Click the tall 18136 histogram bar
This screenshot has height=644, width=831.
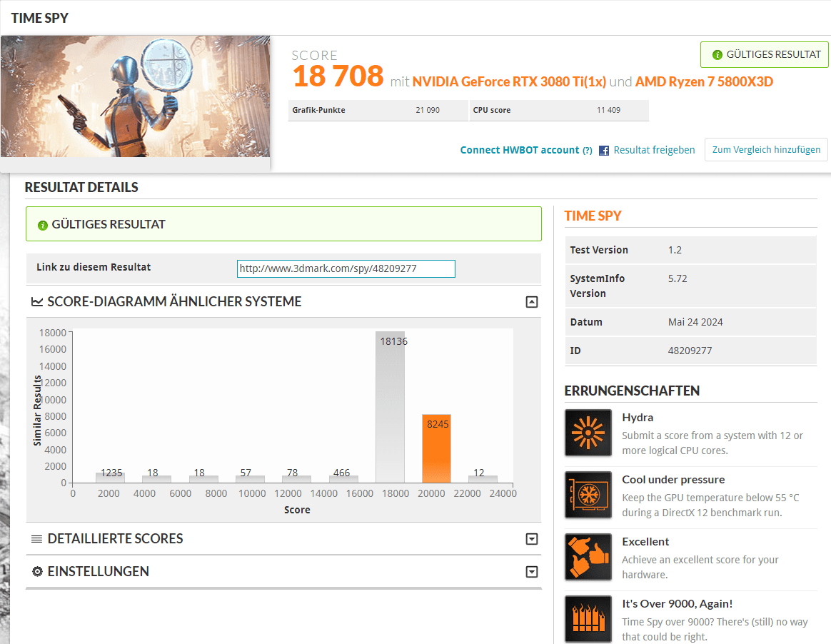click(x=390, y=407)
